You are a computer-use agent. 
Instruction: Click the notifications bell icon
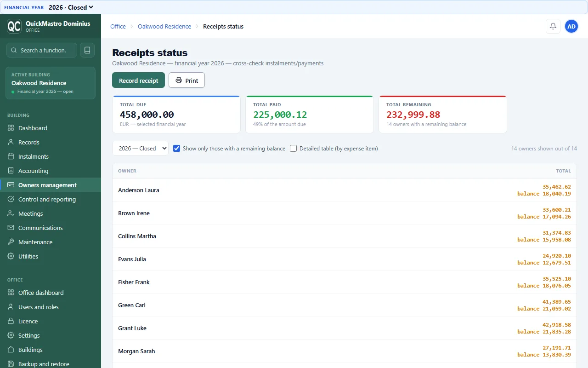[553, 26]
